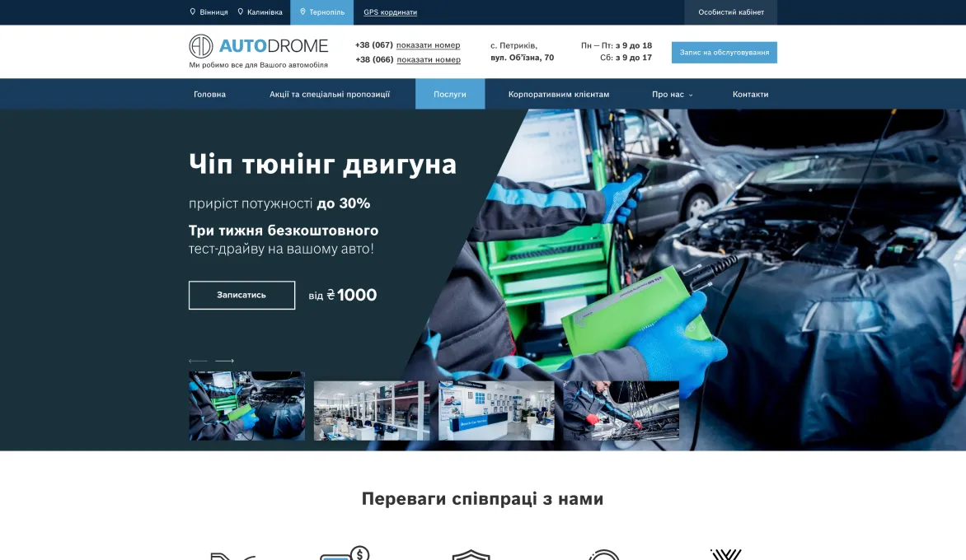Open GPS кординати link
The image size is (966, 560).
(390, 12)
